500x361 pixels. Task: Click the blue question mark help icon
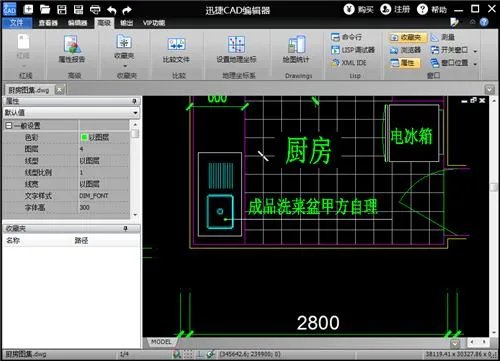[484, 22]
